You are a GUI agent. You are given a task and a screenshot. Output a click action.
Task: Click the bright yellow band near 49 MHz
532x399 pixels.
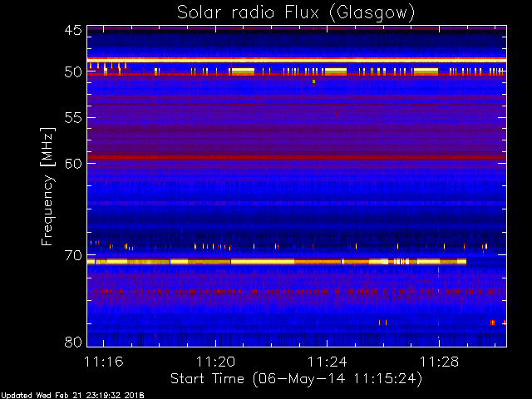tap(297, 61)
